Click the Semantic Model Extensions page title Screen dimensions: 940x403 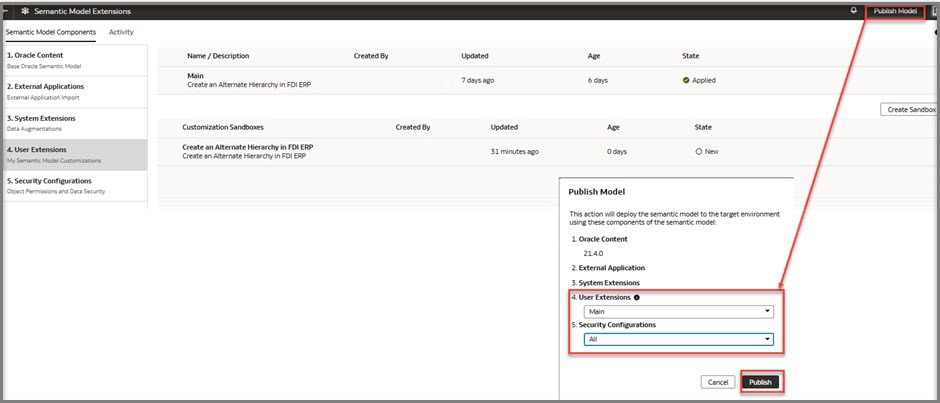pos(82,11)
